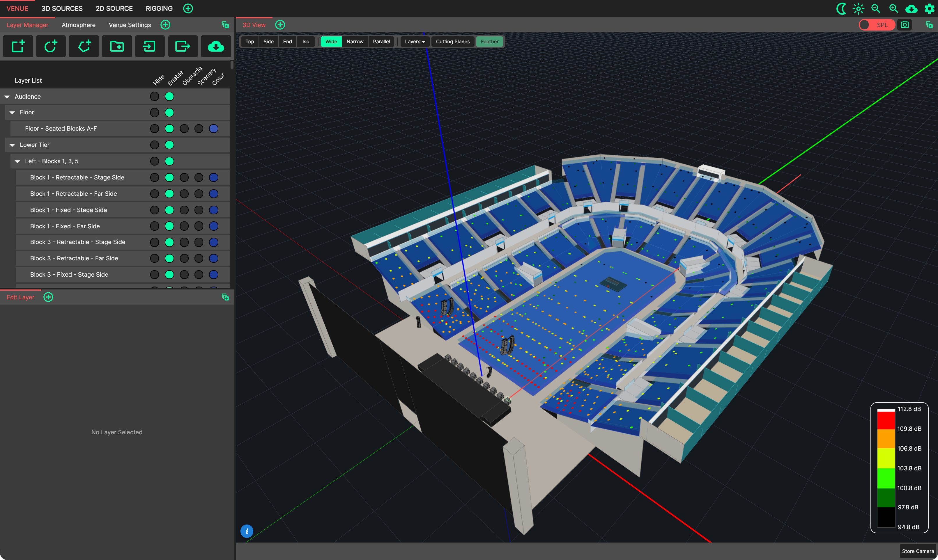Take a snapshot with camera icon
The width and height of the screenshot is (938, 560).
905,25
